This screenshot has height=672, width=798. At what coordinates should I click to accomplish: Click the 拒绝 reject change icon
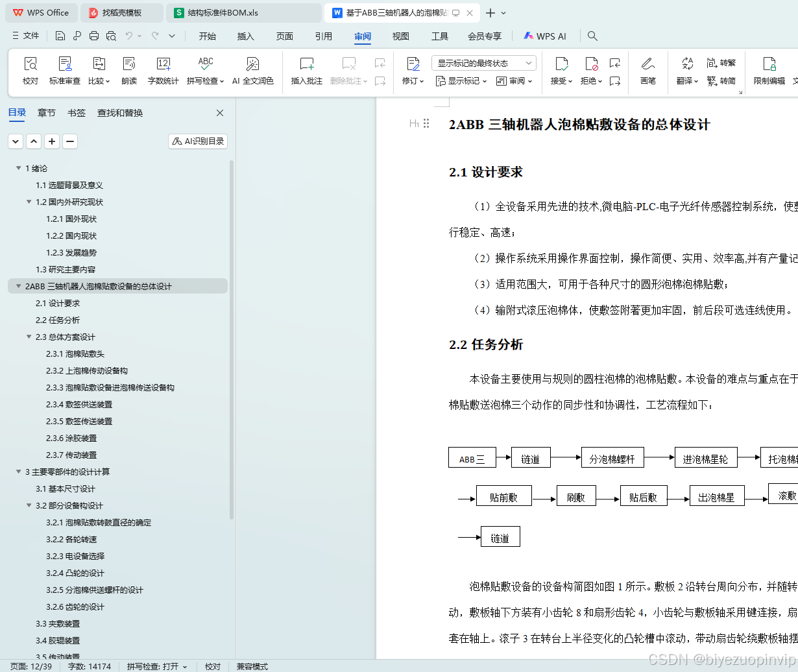(592, 64)
